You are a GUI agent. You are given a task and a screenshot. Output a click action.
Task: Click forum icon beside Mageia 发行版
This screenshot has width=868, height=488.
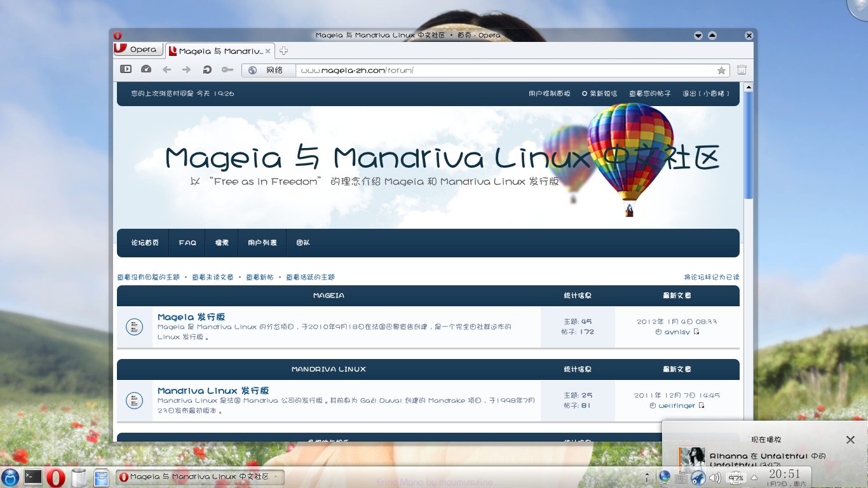point(134,327)
